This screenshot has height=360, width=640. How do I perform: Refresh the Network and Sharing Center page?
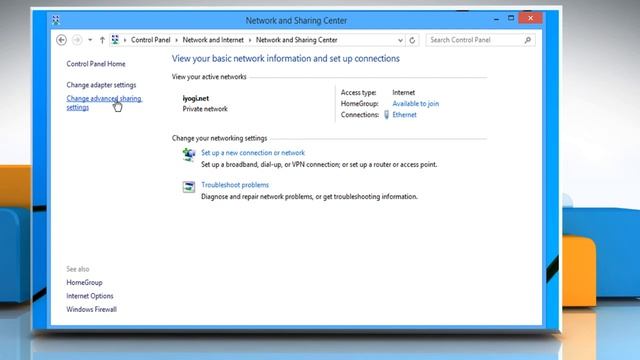tap(412, 40)
